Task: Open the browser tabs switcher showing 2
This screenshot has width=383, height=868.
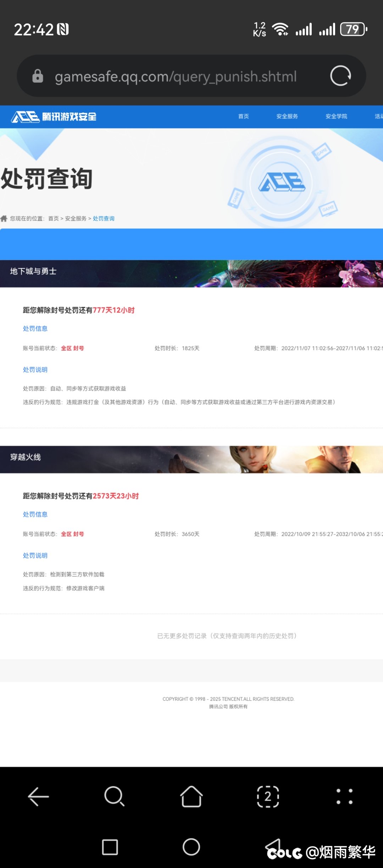Action: 268,796
